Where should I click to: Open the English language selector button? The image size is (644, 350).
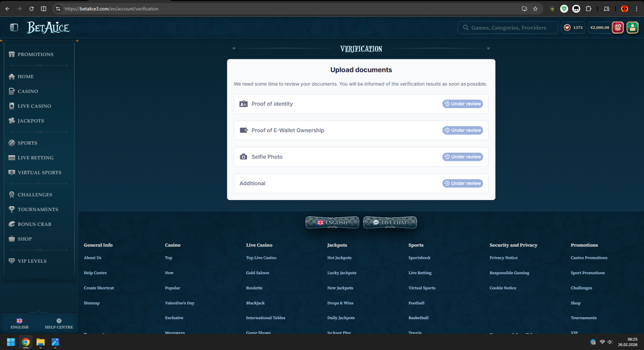coord(332,222)
